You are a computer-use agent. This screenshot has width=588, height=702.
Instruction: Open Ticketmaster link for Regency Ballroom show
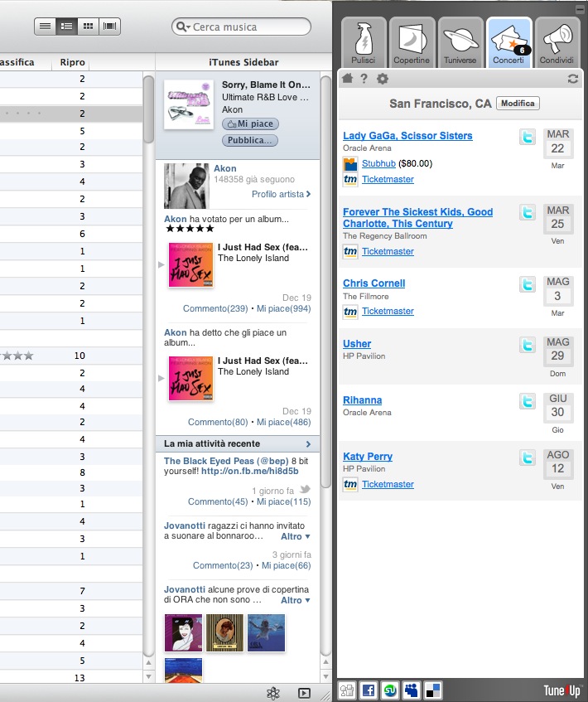pyautogui.click(x=388, y=251)
